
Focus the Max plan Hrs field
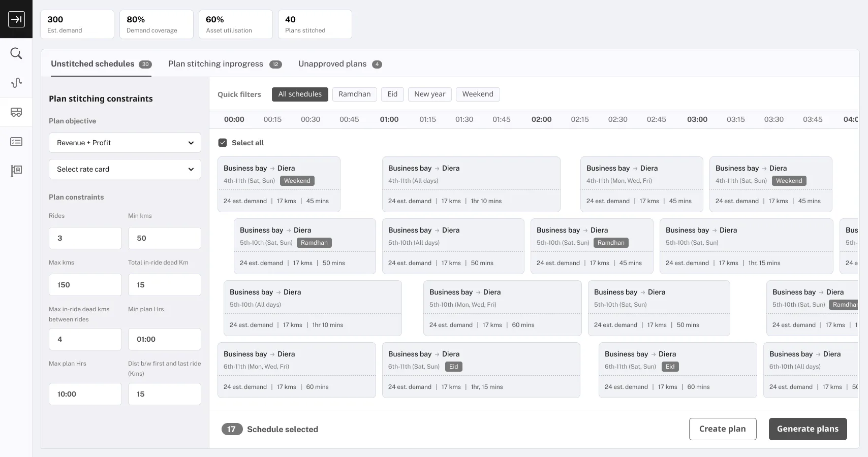point(85,394)
